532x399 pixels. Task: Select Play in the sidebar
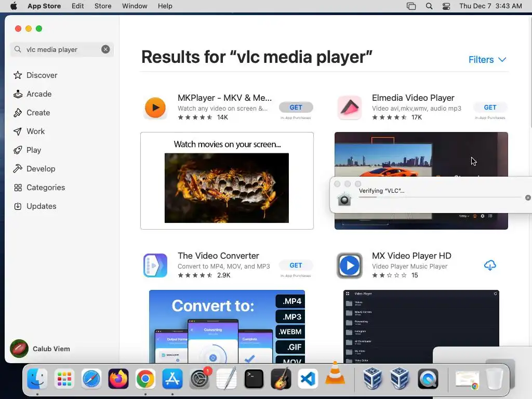coord(27,150)
